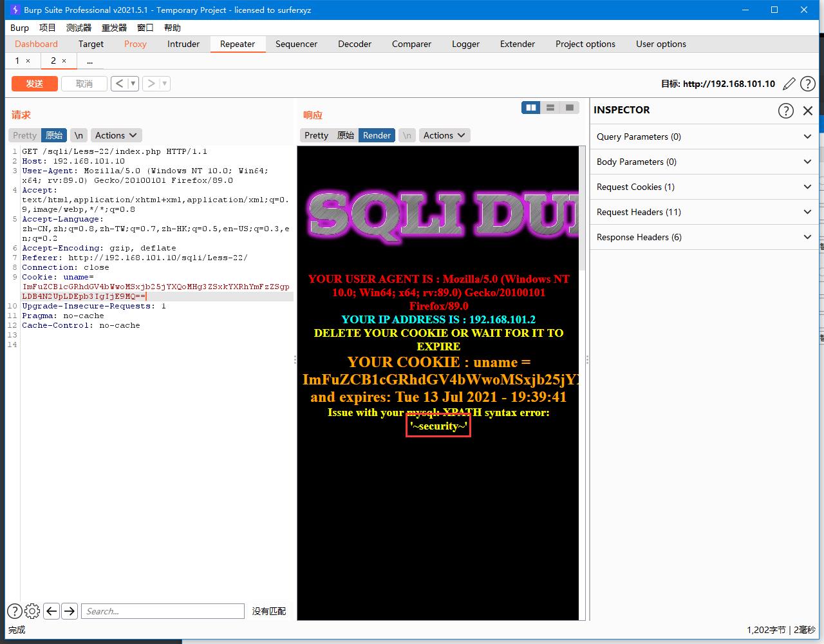Click the Referer header line in request

pyautogui.click(x=135, y=258)
